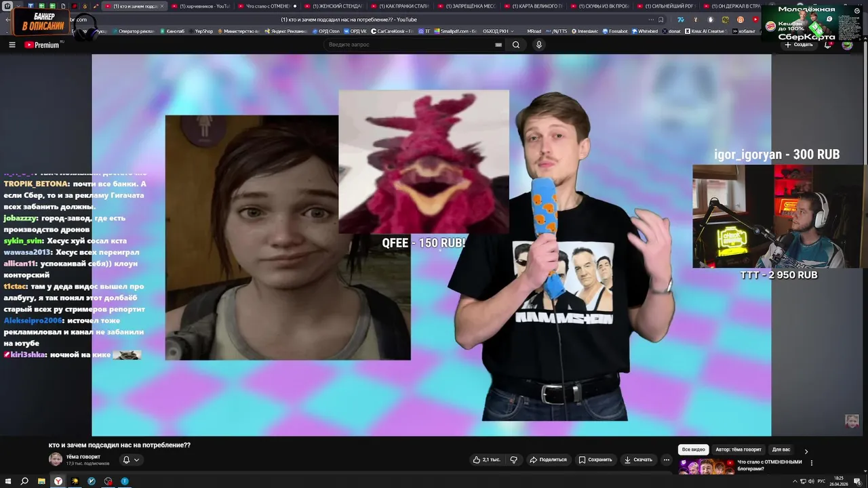The width and height of the screenshot is (868, 488).
Task: Show next filter chips with right chevron
Action: click(x=806, y=451)
